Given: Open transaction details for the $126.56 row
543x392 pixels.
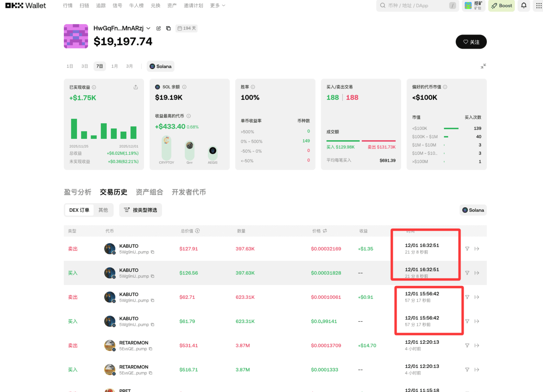Looking at the screenshot, I should click(x=477, y=273).
